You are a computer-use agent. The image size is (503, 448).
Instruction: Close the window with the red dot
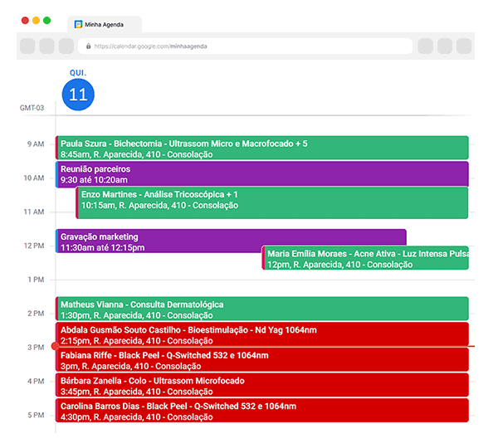[x=25, y=20]
